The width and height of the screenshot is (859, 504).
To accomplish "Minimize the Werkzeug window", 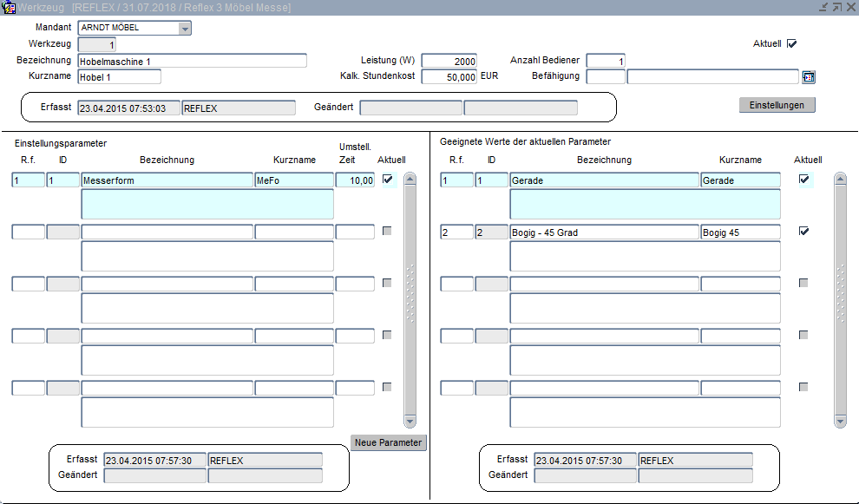I will pyautogui.click(x=823, y=7).
